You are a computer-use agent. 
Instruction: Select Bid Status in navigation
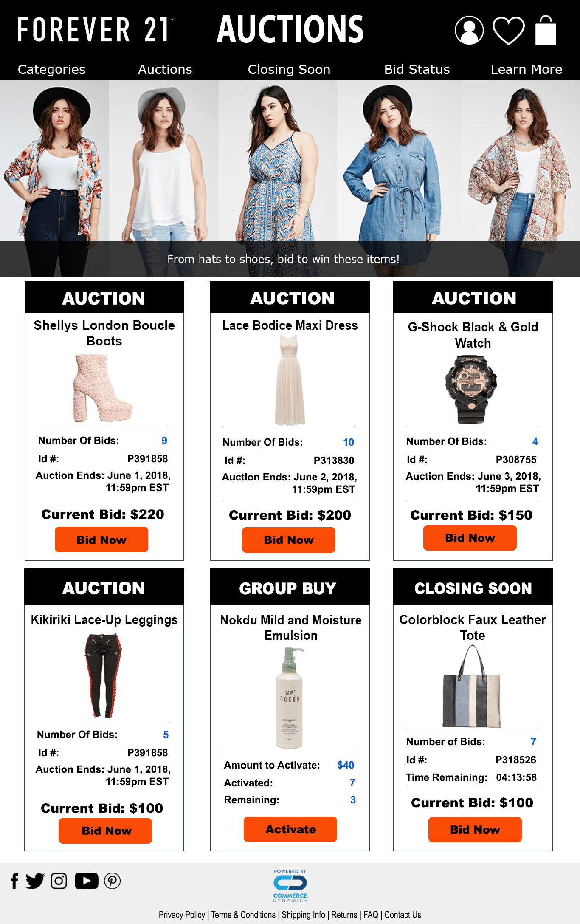tap(417, 69)
